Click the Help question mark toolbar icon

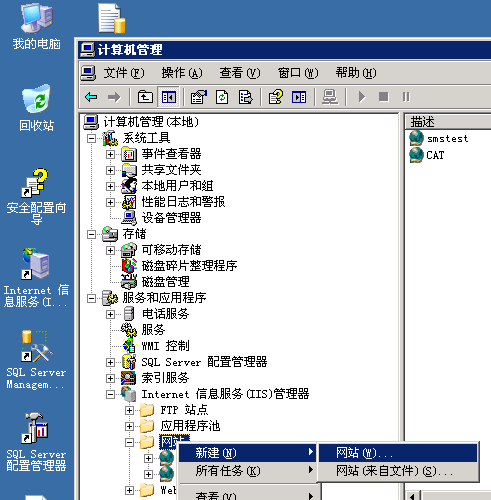[x=276, y=97]
